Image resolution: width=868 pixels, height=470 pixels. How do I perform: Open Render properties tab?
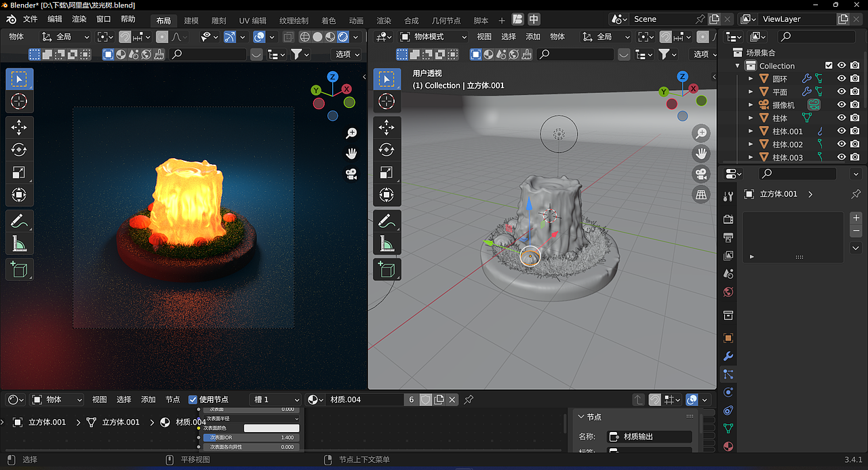(728, 220)
